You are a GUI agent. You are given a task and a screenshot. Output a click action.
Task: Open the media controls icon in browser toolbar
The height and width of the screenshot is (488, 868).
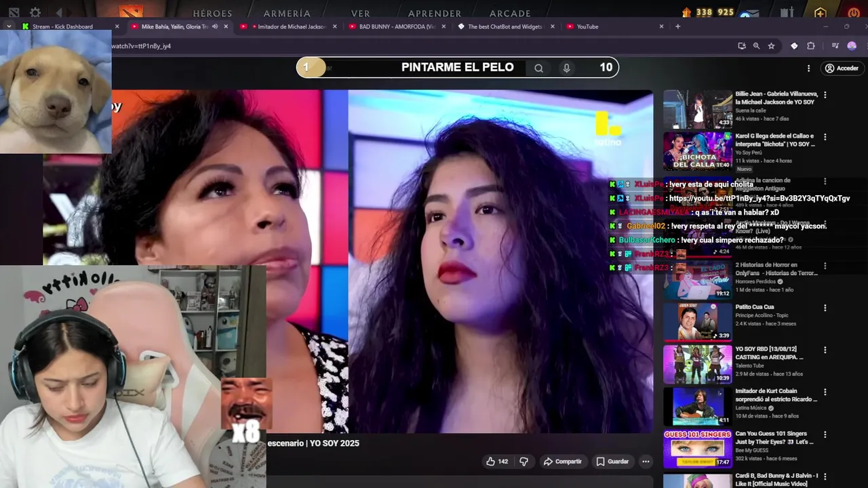pos(835,46)
